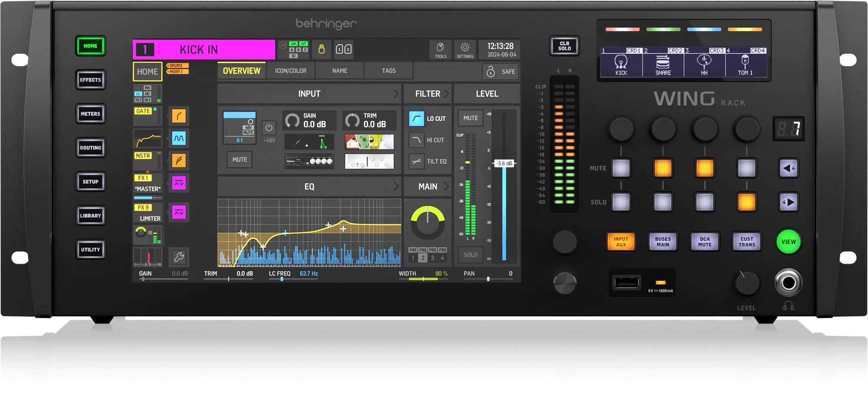Image resolution: width=868 pixels, height=393 pixels.
Task: Switch to the ICON/COLOR tab
Action: 290,71
